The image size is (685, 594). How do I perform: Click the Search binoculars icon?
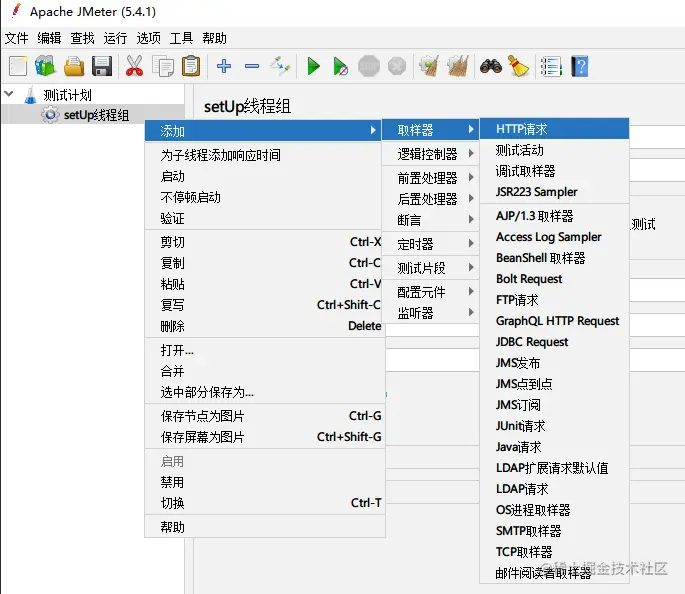[x=491, y=66]
